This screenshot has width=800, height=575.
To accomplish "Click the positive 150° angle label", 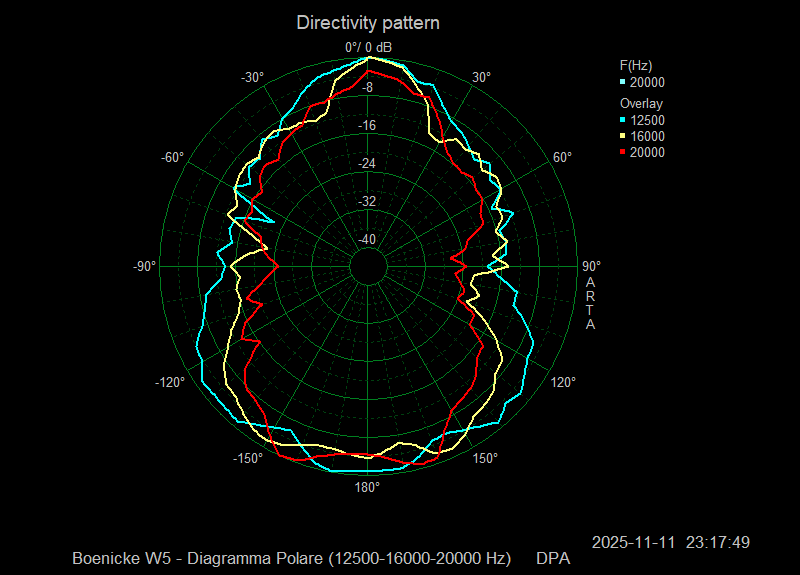I will (485, 459).
